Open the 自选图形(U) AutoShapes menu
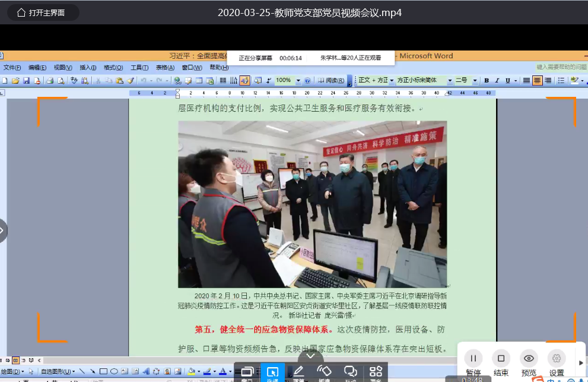The image size is (588, 382). pos(58,371)
